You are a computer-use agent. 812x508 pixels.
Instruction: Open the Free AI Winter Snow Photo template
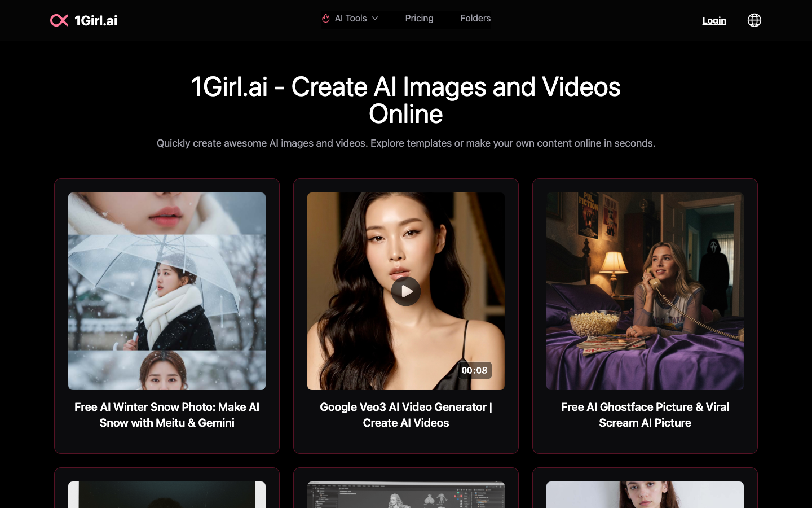167,415
